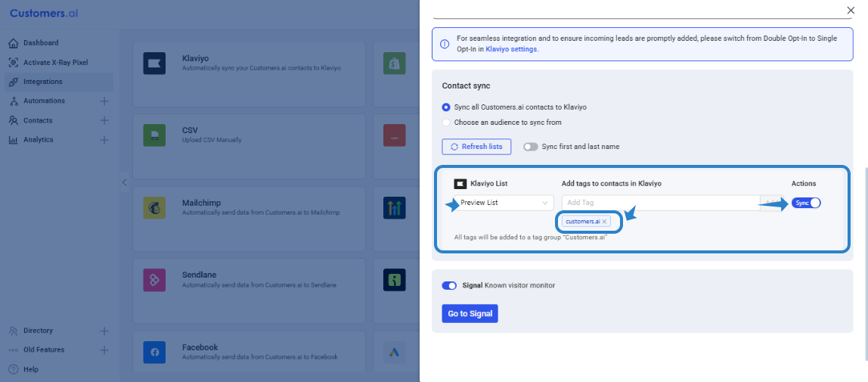Open Old Features in the sidebar
This screenshot has width=868, height=382.
click(x=44, y=350)
